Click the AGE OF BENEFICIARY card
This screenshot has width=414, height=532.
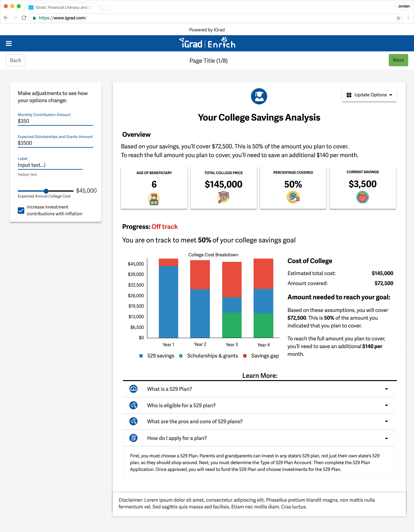pos(154,188)
